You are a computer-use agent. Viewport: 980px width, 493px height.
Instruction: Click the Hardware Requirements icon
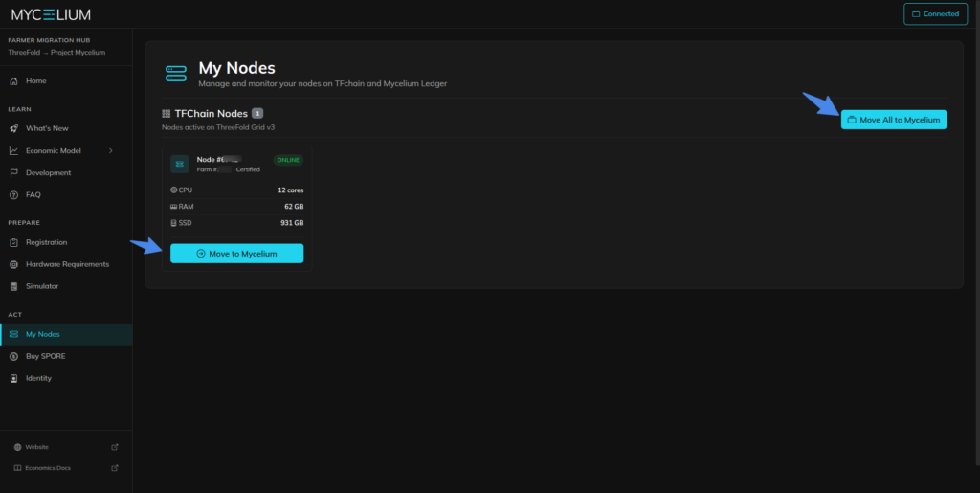pyautogui.click(x=14, y=264)
